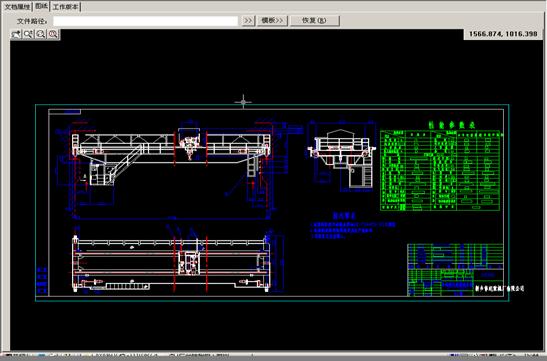The width and height of the screenshot is (547, 361).
Task: Activate the zoom out magnifier tool
Action: click(x=41, y=34)
